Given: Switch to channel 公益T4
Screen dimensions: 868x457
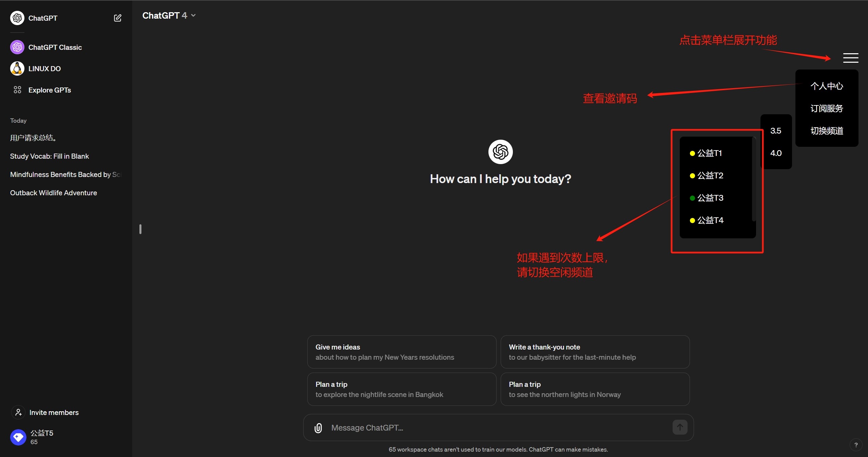Looking at the screenshot, I should 707,220.
